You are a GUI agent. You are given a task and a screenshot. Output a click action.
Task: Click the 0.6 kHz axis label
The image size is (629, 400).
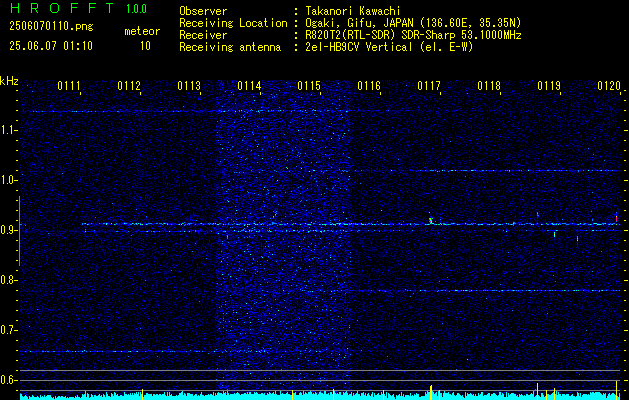coord(8,380)
